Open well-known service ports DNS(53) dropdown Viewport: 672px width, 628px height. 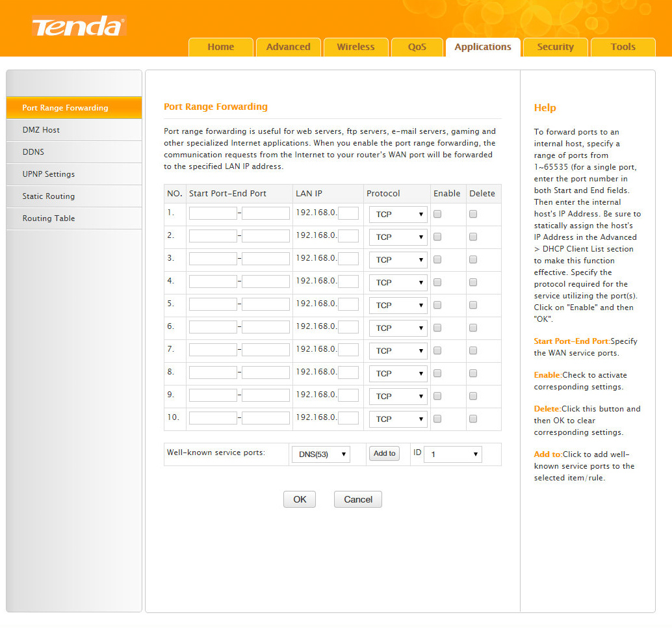click(321, 454)
